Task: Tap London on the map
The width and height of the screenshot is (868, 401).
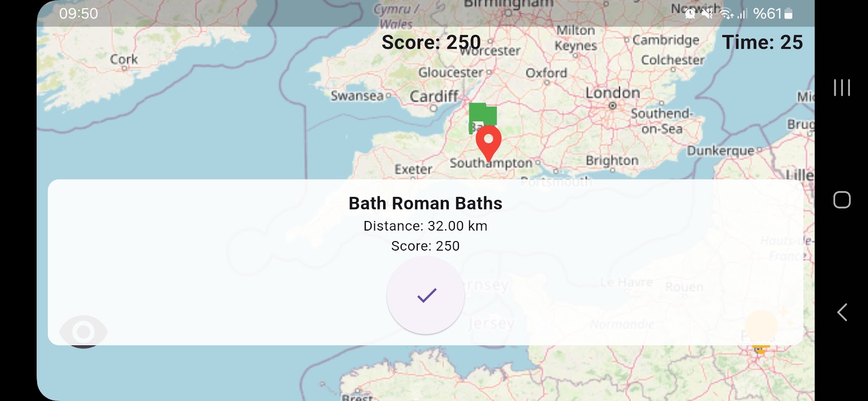Action: tap(613, 93)
